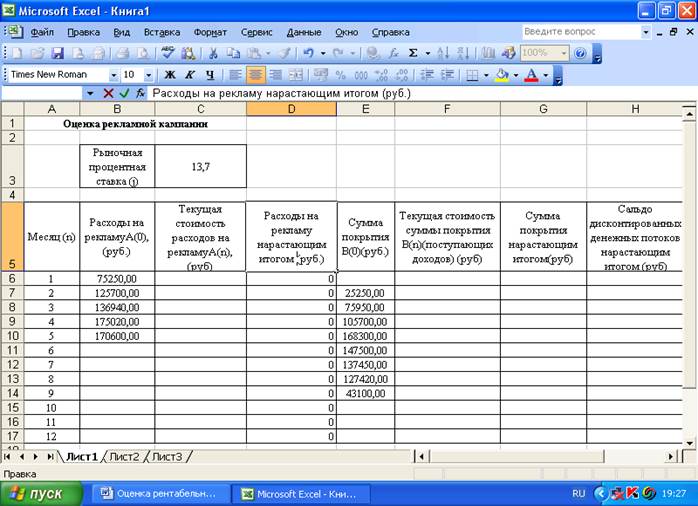Select the Format Painter brush

(x=284, y=53)
